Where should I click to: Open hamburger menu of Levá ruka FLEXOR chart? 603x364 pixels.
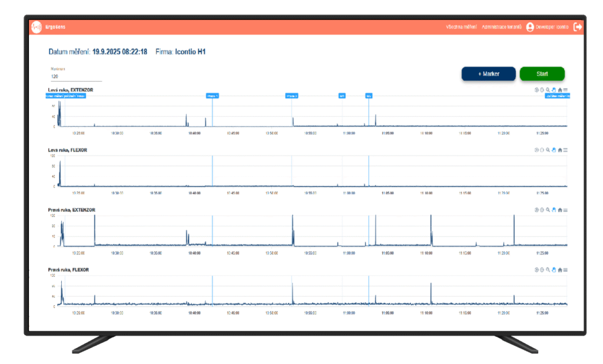pyautogui.click(x=565, y=150)
